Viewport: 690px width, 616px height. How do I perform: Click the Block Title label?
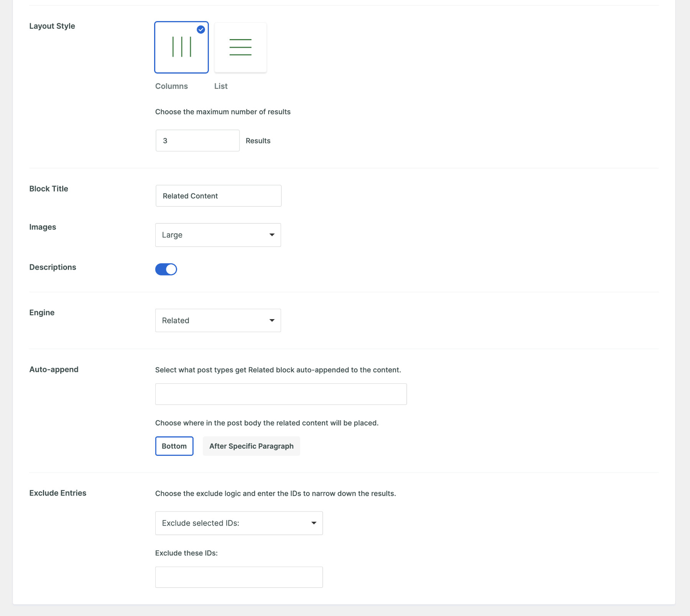point(49,188)
